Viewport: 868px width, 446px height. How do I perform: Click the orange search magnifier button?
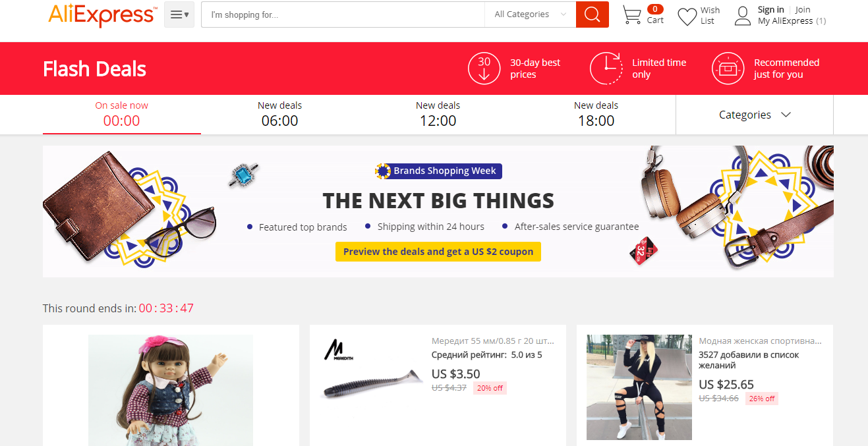592,14
